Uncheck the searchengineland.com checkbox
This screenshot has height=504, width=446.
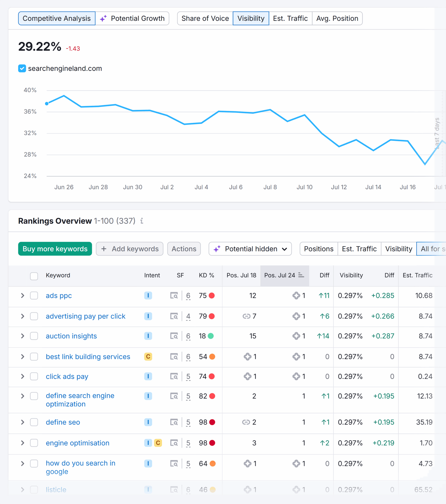tap(22, 69)
